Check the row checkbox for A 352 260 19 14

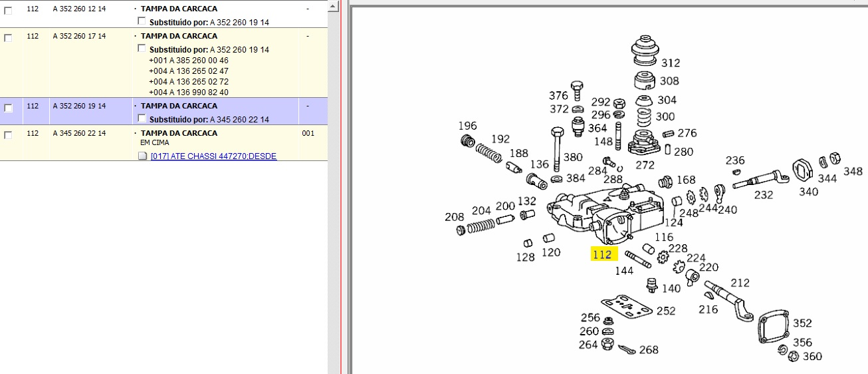[8, 108]
